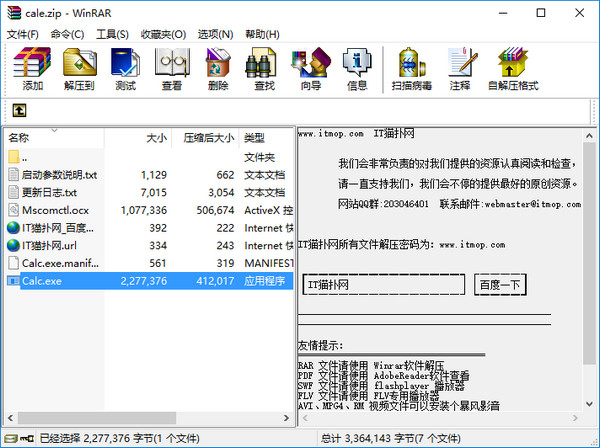Click the WinRAR books icon in the title bar
The height and width of the screenshot is (448, 600).
[x=14, y=13]
